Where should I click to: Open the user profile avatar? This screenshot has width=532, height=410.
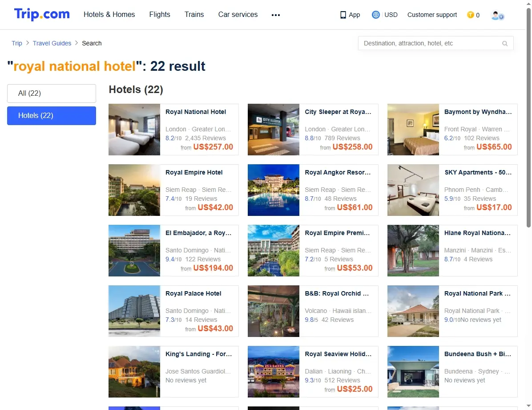(497, 15)
